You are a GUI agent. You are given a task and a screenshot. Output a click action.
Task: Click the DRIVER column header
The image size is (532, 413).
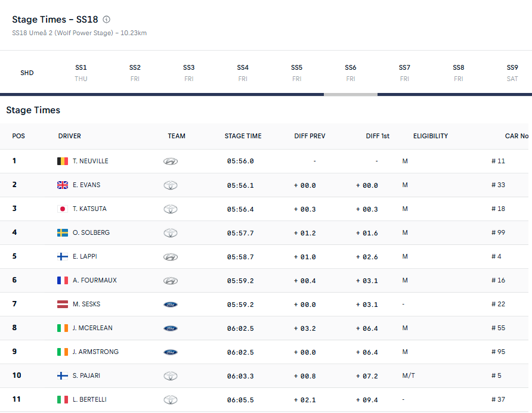pyautogui.click(x=70, y=136)
